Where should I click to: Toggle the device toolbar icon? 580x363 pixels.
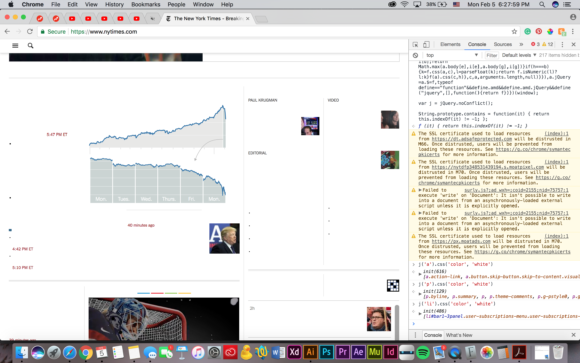[x=426, y=44]
